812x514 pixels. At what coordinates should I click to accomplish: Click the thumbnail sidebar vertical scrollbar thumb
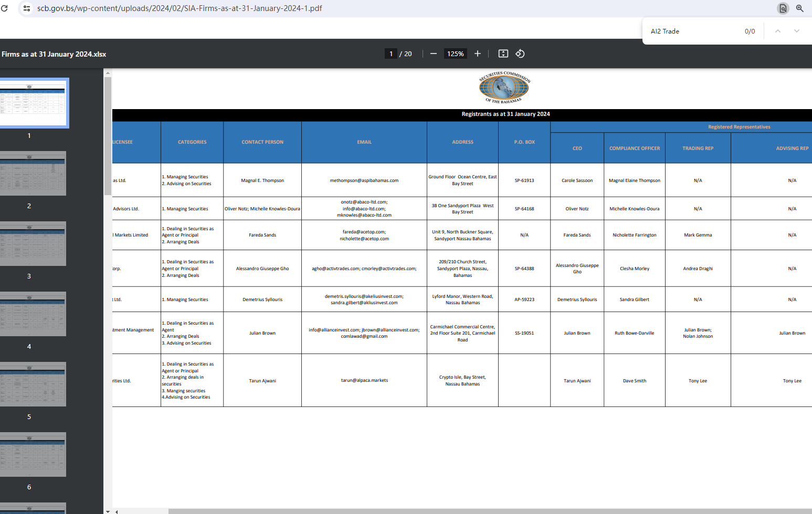point(108,136)
